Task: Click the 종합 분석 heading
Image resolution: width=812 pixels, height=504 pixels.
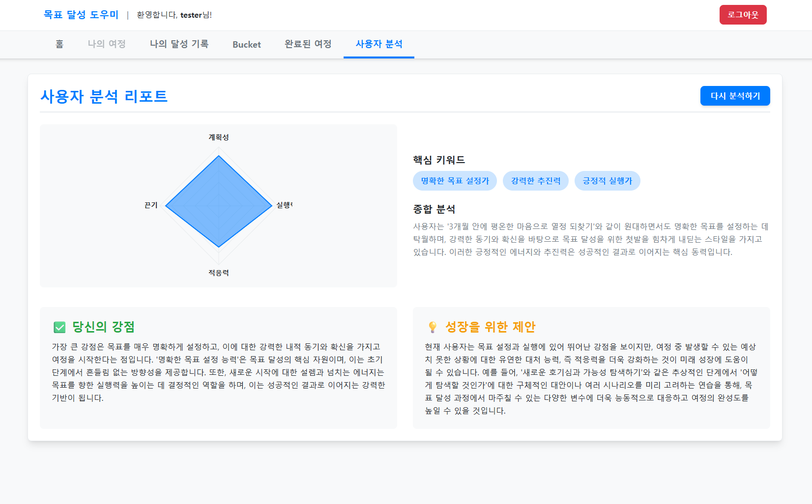Action: 434,209
